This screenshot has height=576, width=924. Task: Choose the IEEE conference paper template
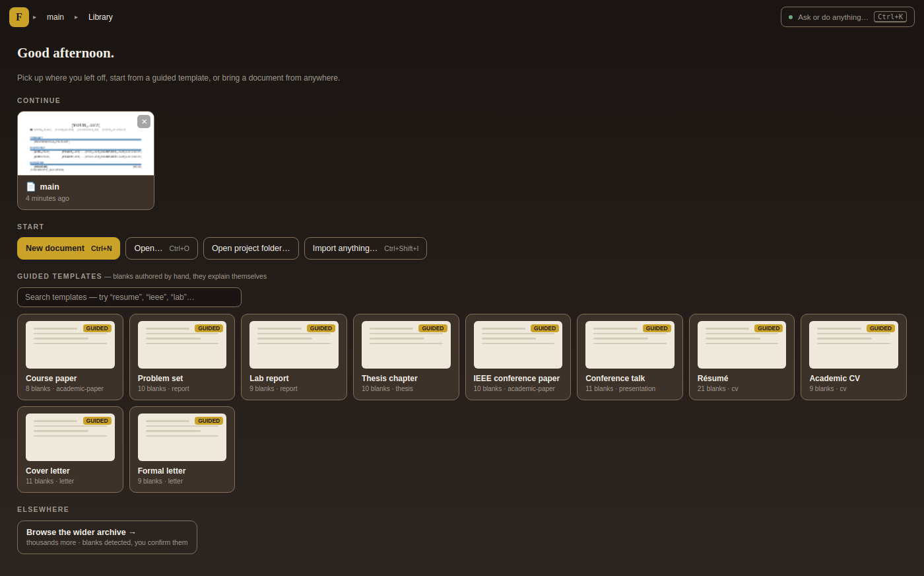518,357
